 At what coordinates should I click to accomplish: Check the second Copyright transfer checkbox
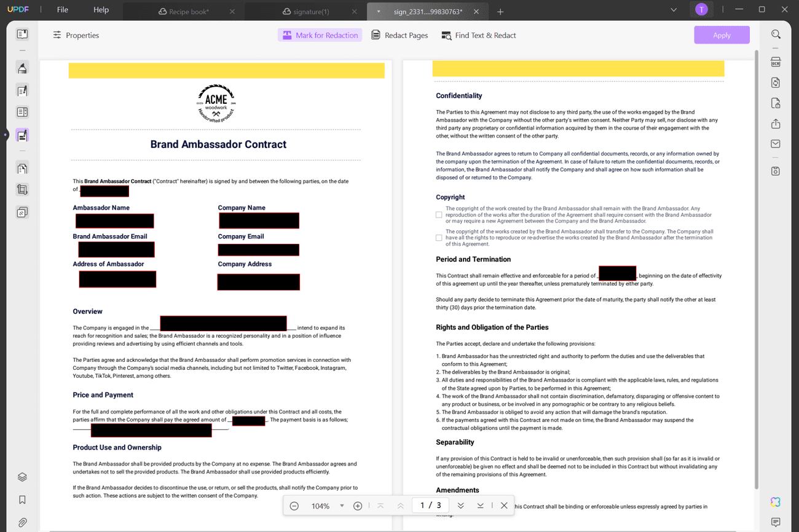point(439,237)
